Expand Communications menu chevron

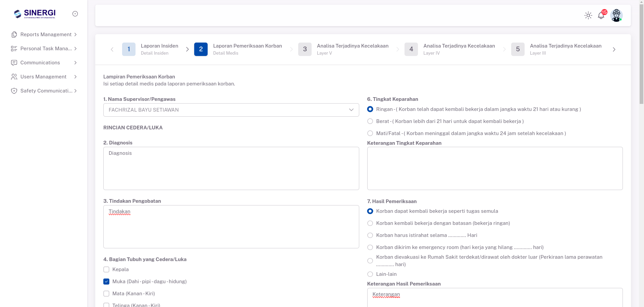pos(75,63)
